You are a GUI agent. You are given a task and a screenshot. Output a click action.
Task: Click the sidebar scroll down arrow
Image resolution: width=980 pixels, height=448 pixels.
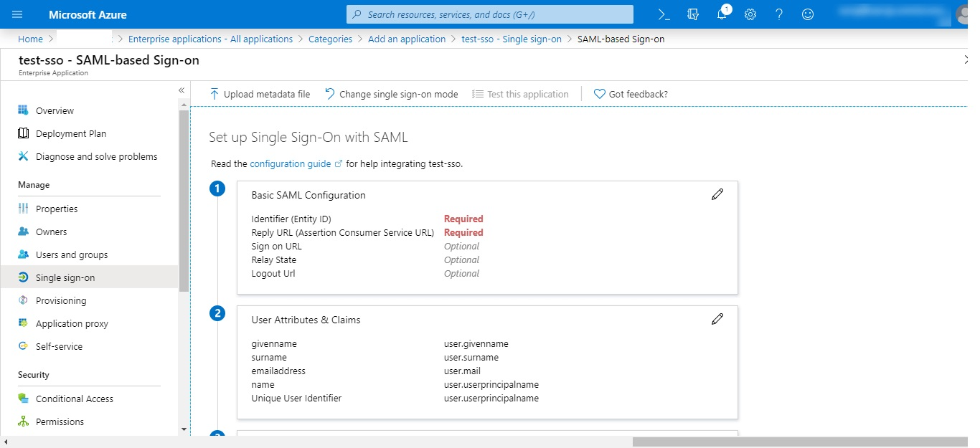tap(184, 429)
